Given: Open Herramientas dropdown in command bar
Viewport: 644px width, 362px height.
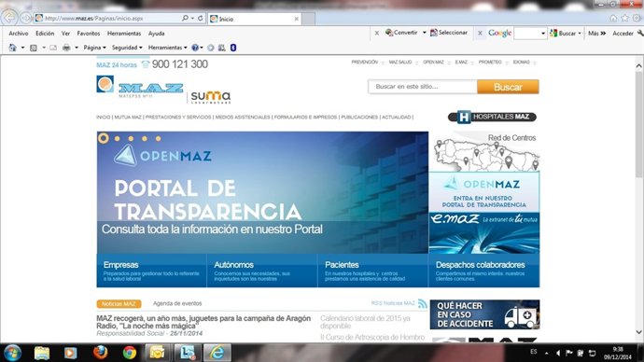Looking at the screenshot, I should click(167, 48).
